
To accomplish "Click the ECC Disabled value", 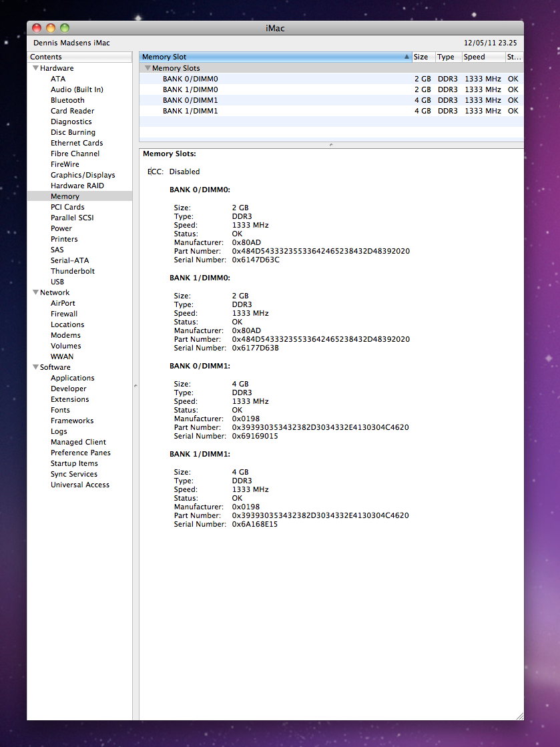I will click(184, 172).
